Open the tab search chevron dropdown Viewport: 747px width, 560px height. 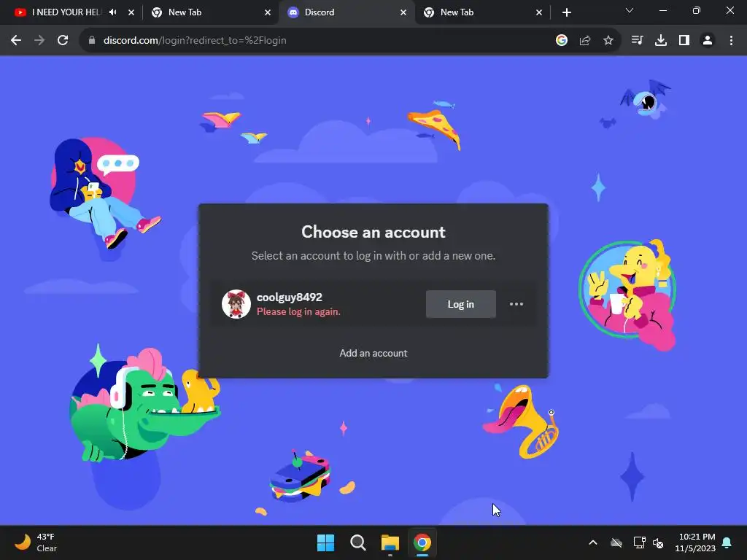coord(630,10)
